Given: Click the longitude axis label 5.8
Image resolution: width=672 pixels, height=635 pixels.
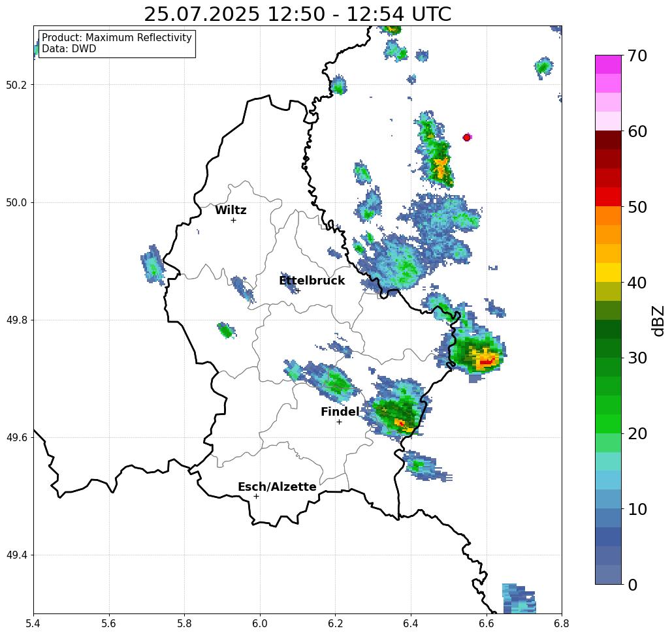Looking at the screenshot, I should pyautogui.click(x=184, y=623).
